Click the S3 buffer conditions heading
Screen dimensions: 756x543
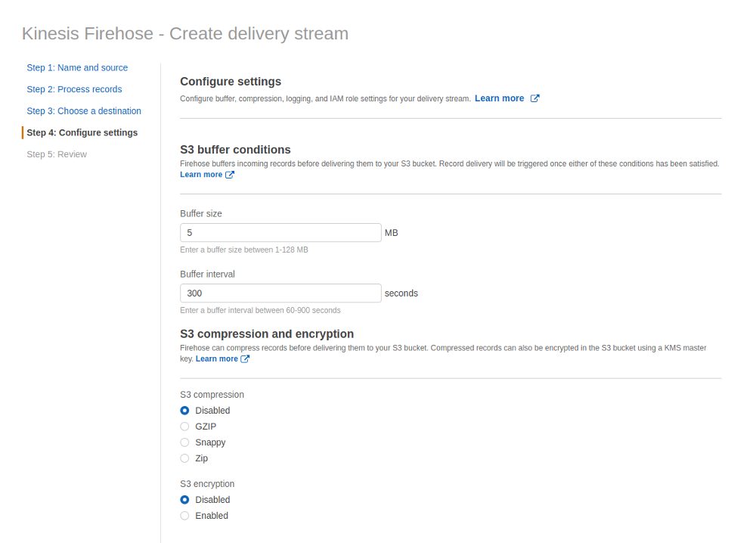pyautogui.click(x=235, y=150)
